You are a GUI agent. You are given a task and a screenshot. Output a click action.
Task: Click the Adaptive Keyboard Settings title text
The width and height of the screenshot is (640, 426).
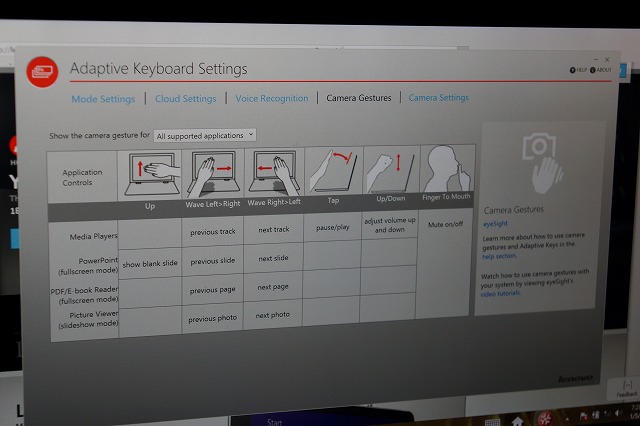pyautogui.click(x=158, y=69)
